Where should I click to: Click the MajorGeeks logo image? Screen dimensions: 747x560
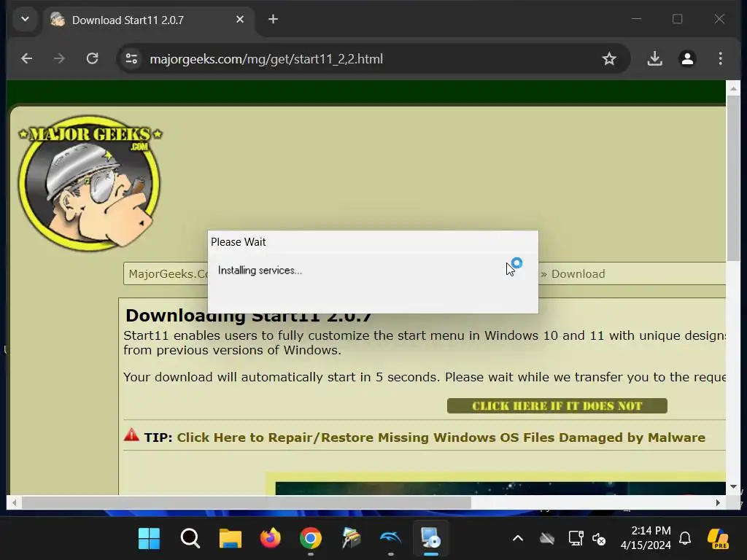pyautogui.click(x=90, y=183)
